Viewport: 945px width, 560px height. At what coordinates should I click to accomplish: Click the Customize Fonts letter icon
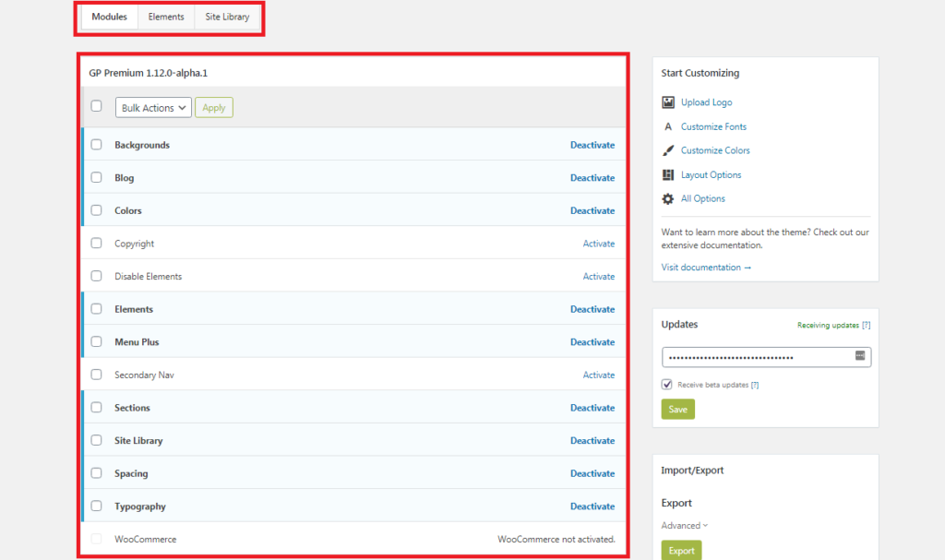[668, 126]
